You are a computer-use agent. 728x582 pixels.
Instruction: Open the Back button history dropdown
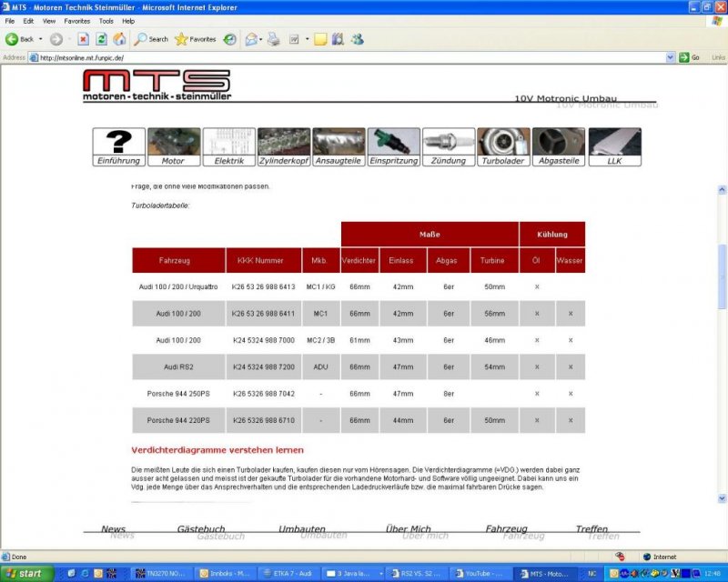41,39
